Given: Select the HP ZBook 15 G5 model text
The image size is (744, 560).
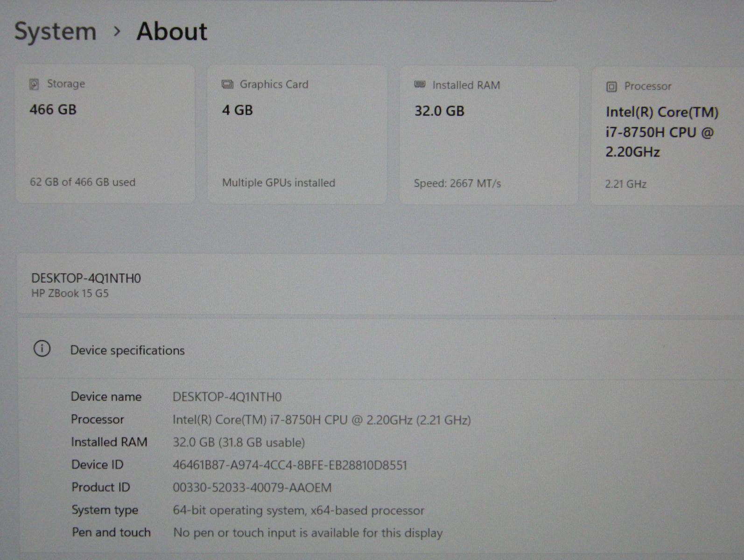Looking at the screenshot, I should (x=70, y=294).
